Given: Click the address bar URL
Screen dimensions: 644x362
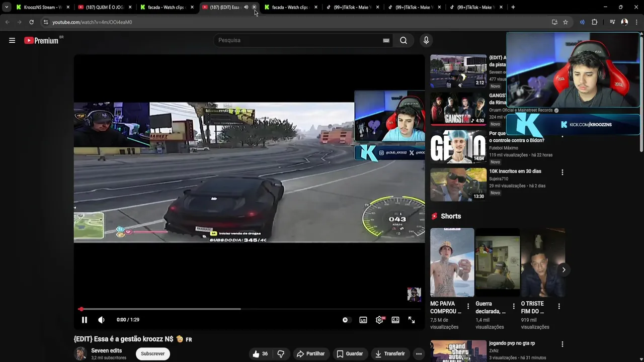Looking at the screenshot, I should click(92, 22).
